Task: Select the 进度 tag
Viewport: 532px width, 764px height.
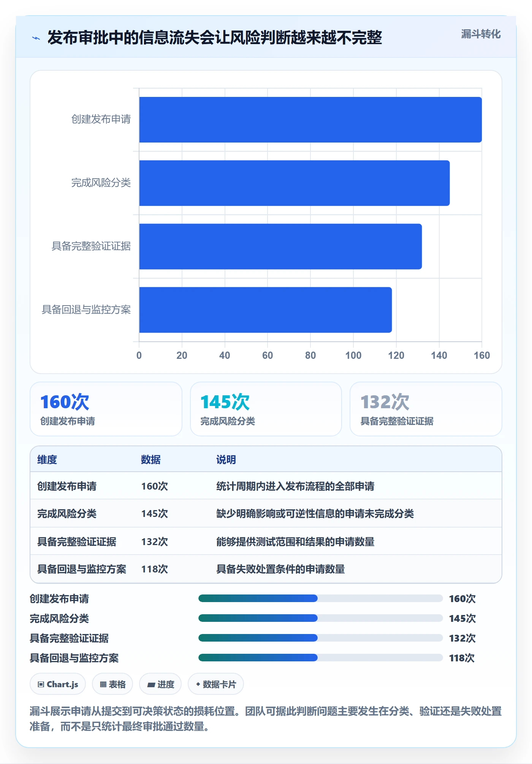Action: pyautogui.click(x=160, y=684)
